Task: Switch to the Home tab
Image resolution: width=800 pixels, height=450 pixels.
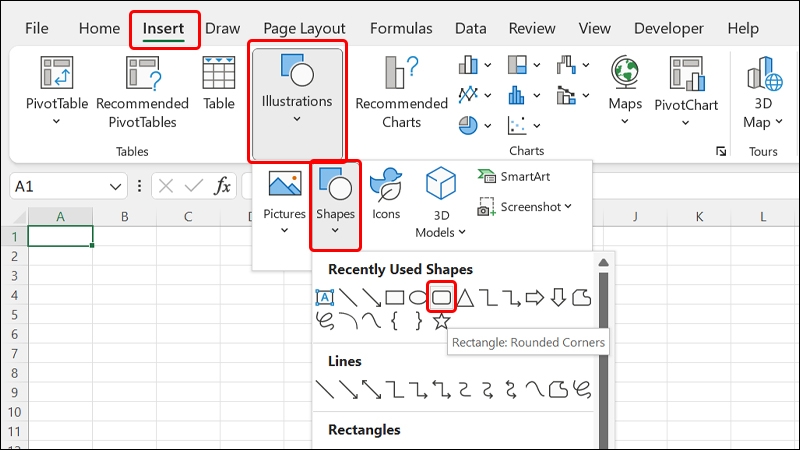Action: 99,28
